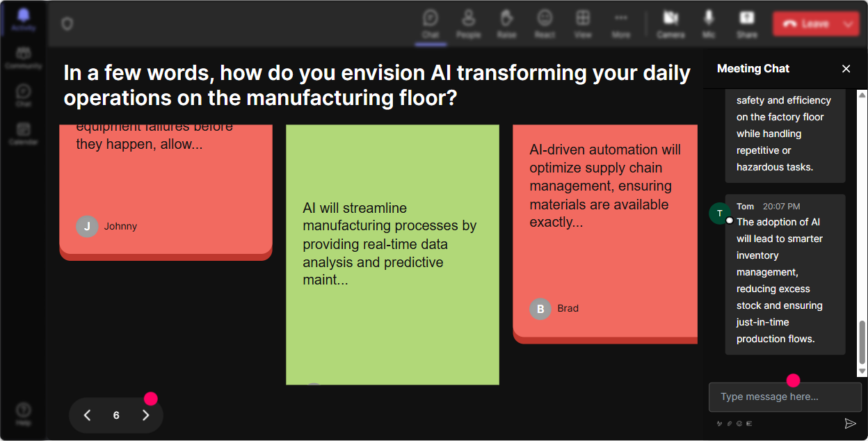The height and width of the screenshot is (441, 868).
Task: Expand the Leave button dropdown arrow
Action: pyautogui.click(x=848, y=24)
